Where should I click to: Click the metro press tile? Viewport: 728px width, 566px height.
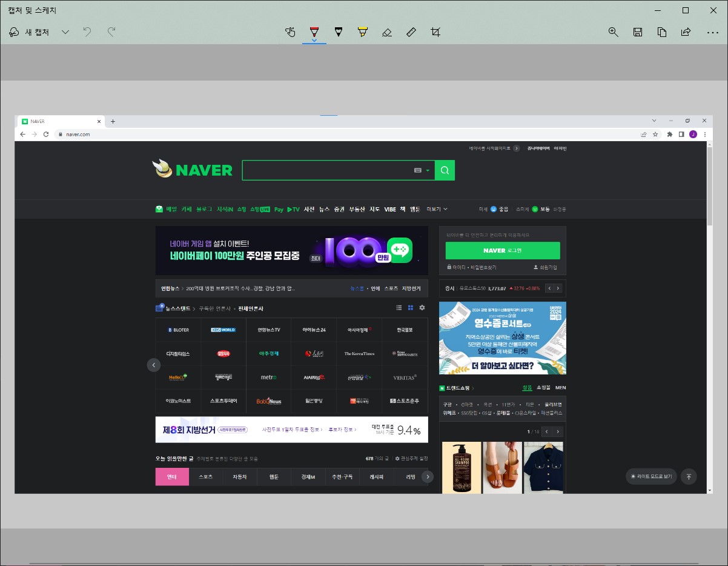269,377
